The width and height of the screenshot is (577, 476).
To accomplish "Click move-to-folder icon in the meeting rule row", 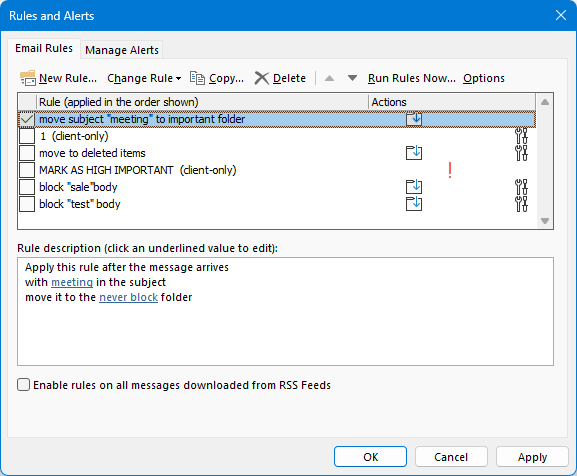I will coord(414,119).
